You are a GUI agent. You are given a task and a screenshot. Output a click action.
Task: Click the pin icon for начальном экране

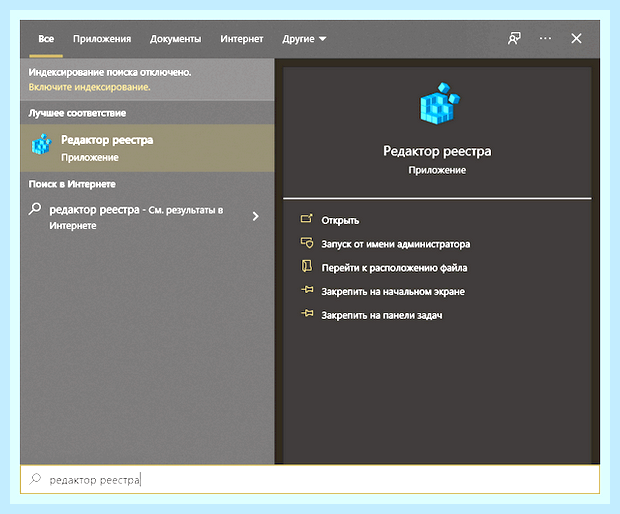[307, 290]
